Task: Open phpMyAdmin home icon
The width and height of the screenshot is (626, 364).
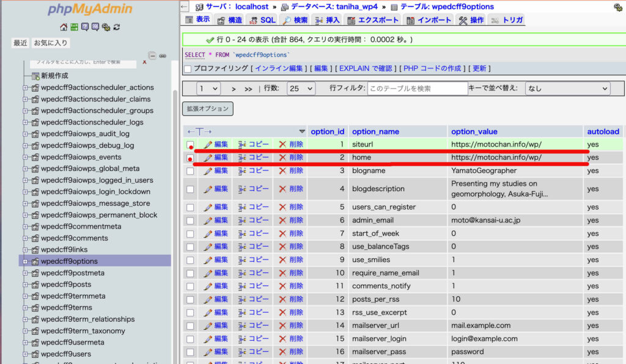Action: (x=64, y=27)
